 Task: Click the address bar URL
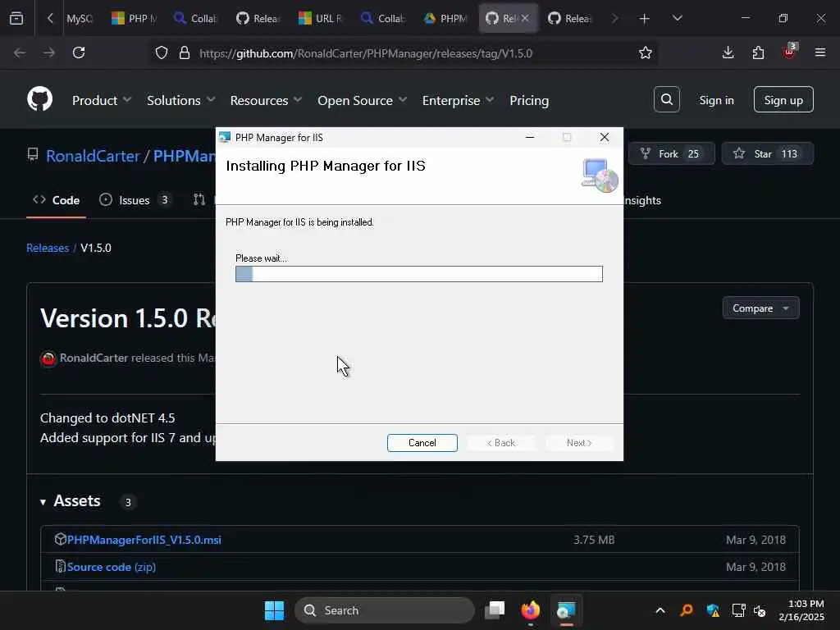(365, 53)
